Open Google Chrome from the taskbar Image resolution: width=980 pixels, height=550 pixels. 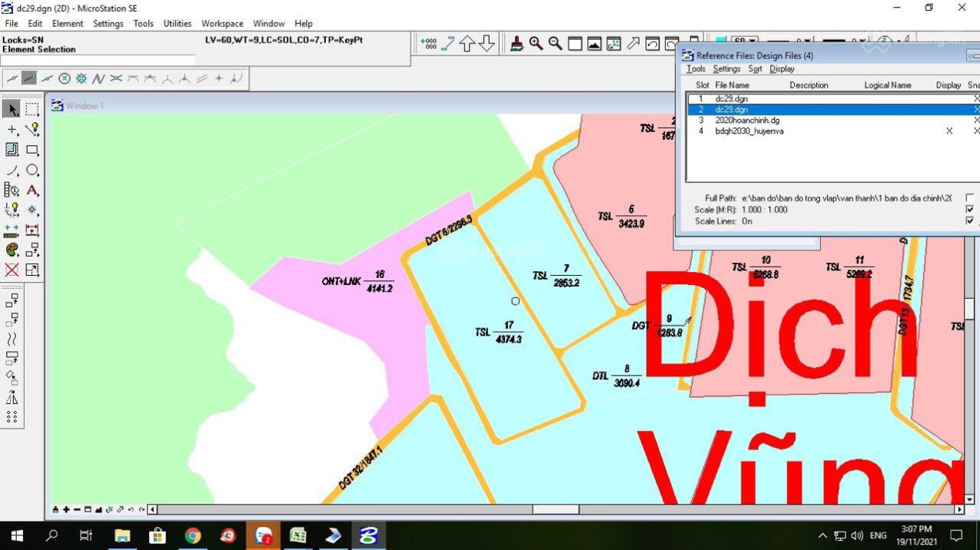click(x=192, y=535)
